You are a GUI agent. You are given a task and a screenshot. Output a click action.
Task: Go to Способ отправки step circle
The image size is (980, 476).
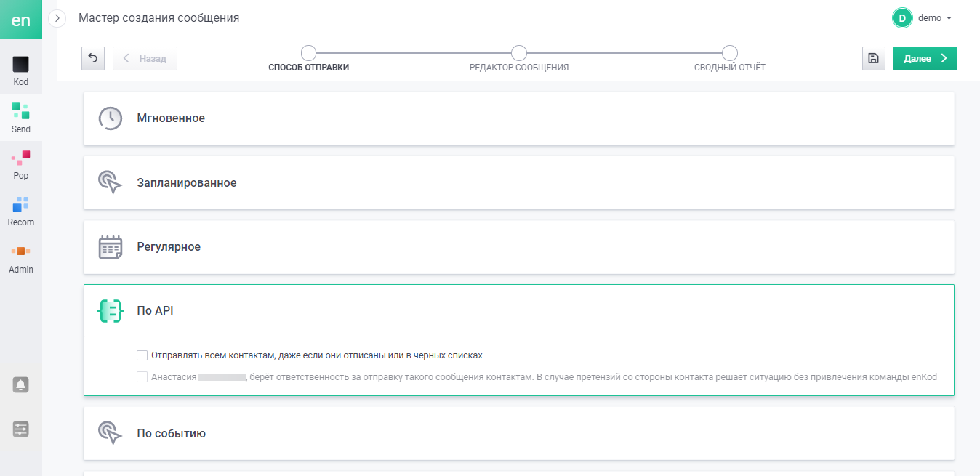pos(308,53)
